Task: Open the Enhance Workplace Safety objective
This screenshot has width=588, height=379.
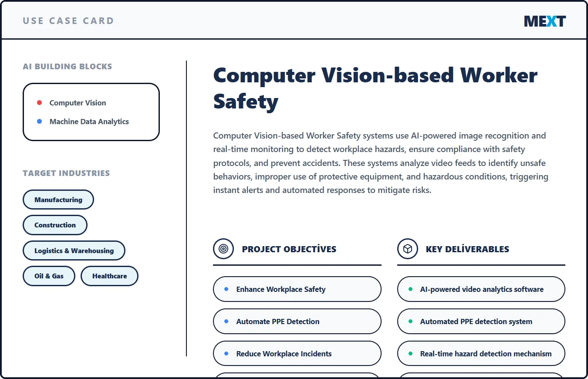Action: pyautogui.click(x=297, y=289)
